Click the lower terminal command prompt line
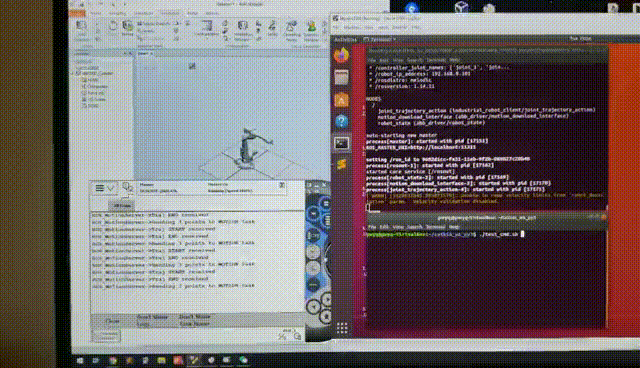The image size is (640, 368). click(445, 234)
